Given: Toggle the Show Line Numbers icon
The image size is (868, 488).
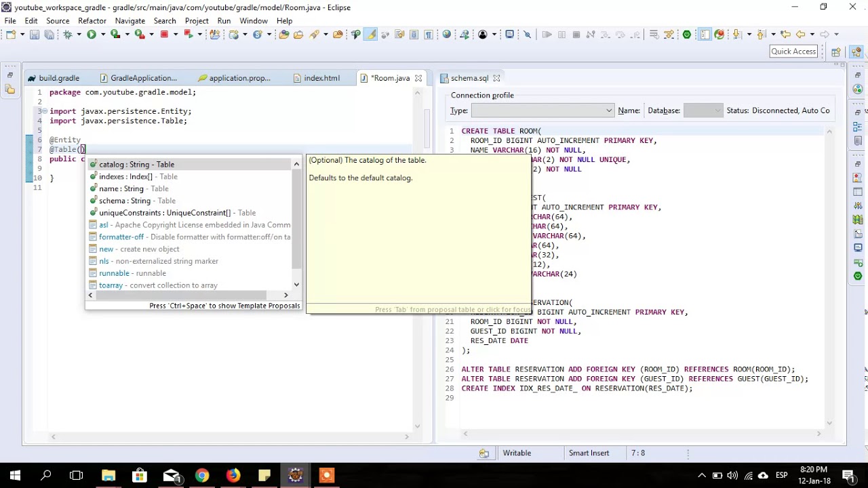Looking at the screenshot, I should (705, 35).
